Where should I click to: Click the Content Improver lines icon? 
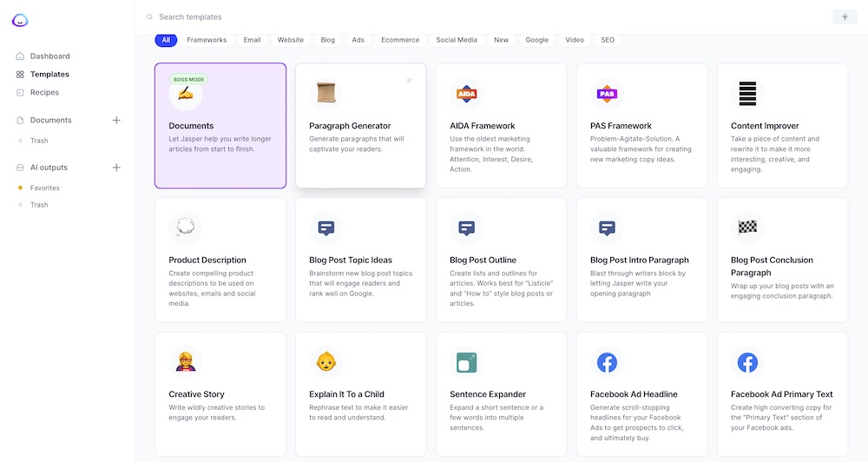(747, 94)
